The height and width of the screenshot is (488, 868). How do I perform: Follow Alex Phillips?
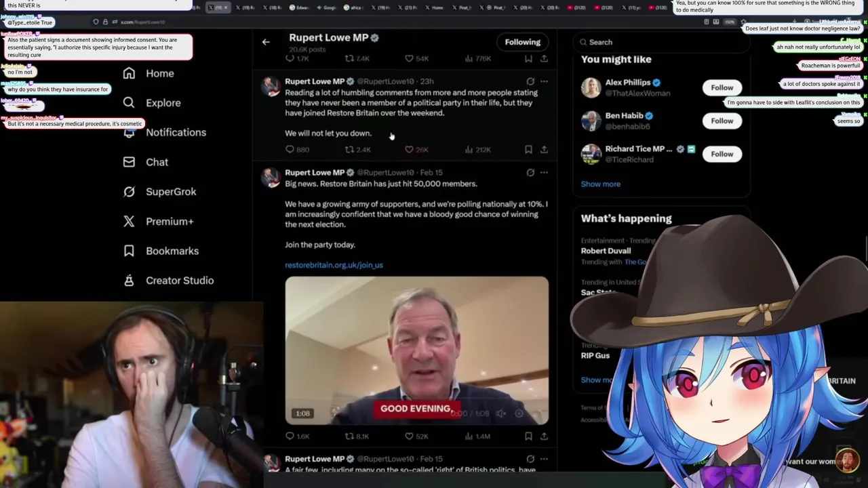click(x=722, y=87)
